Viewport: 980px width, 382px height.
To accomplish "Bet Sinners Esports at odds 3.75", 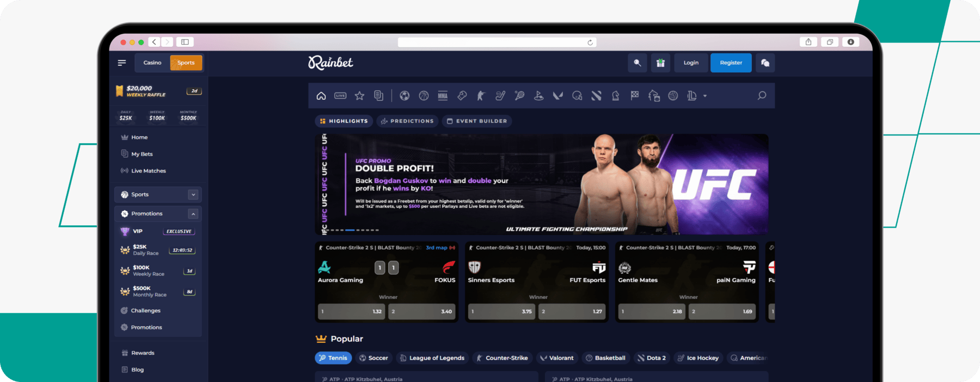I will point(502,311).
